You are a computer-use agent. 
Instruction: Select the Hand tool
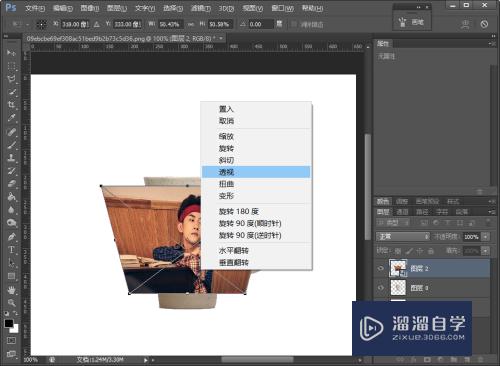click(x=11, y=290)
